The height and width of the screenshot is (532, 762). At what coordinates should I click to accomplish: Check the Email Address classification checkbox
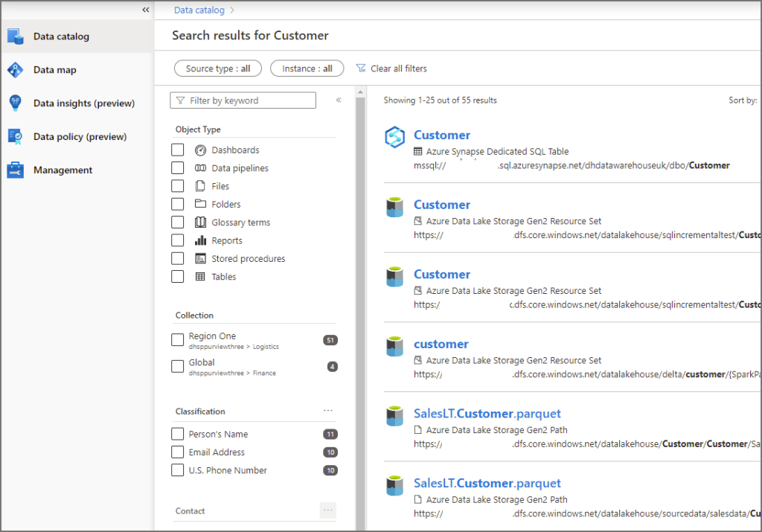point(177,452)
